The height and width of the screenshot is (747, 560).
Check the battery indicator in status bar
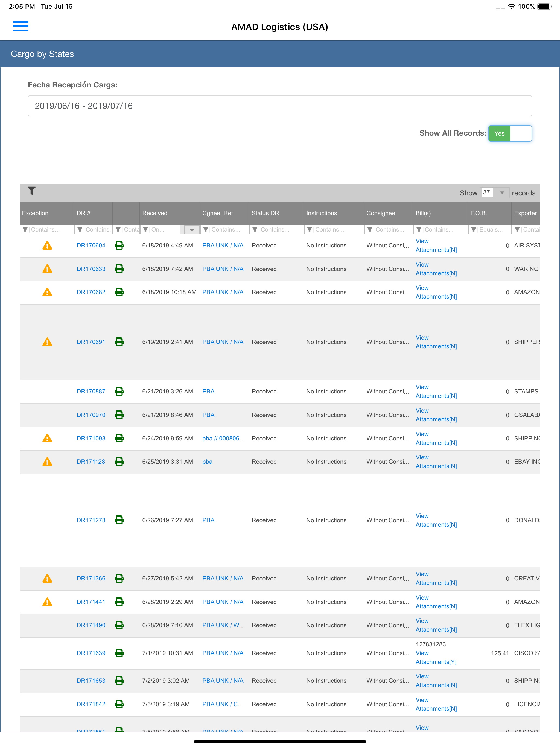[544, 6]
